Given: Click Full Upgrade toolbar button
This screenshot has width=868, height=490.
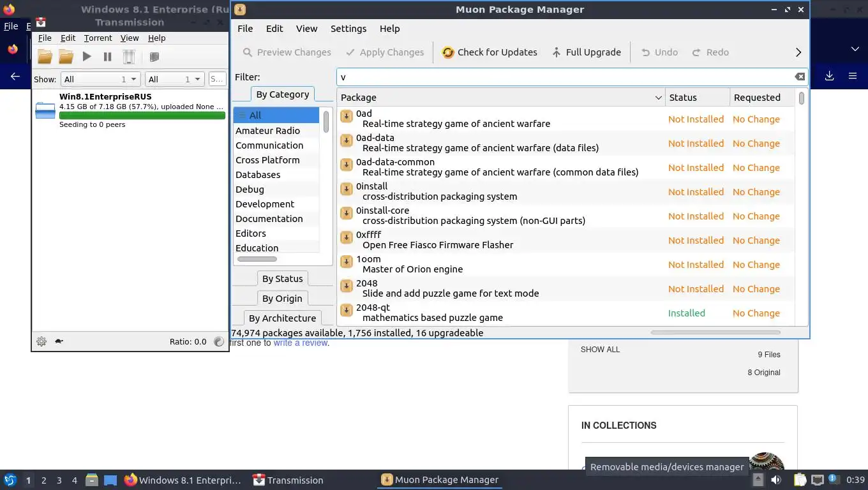Looking at the screenshot, I should pyautogui.click(x=586, y=52).
